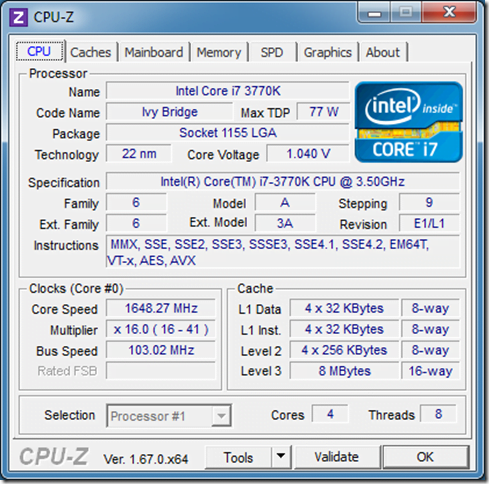Viewport: 489px width, 484px height.
Task: Click the Name field Intel Core i7 3770K
Action: click(x=228, y=91)
